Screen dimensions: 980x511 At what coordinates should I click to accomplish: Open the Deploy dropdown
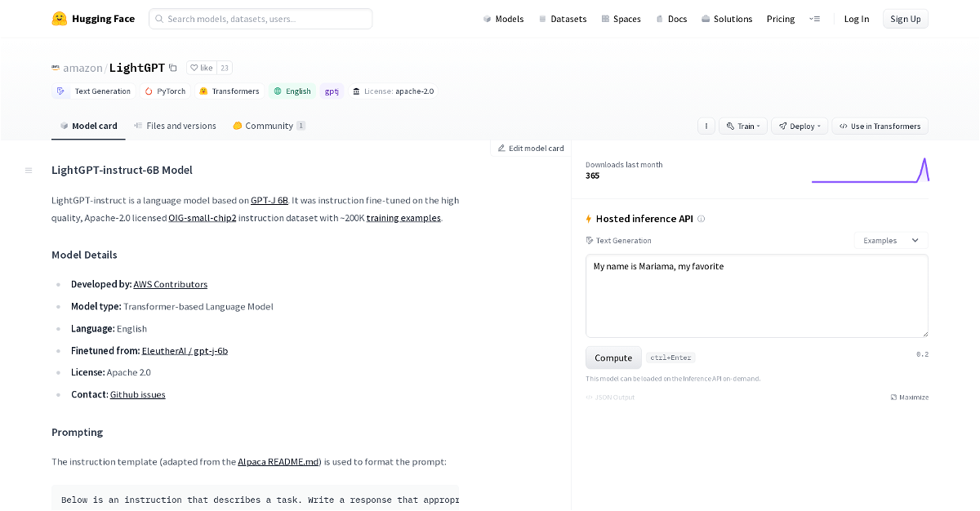point(800,127)
